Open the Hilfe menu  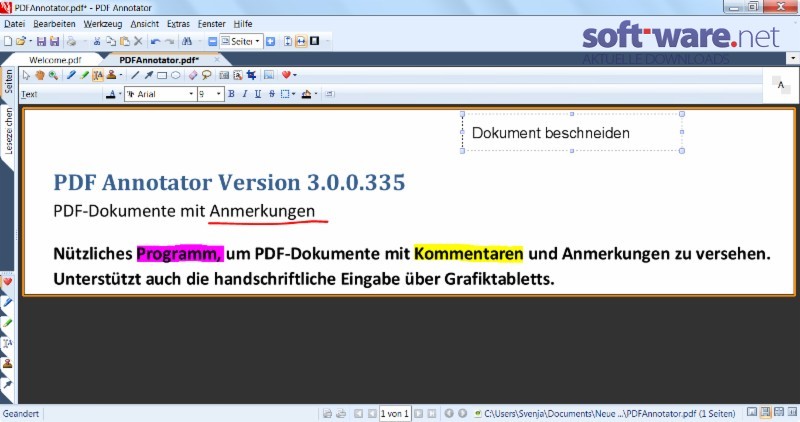(243, 24)
